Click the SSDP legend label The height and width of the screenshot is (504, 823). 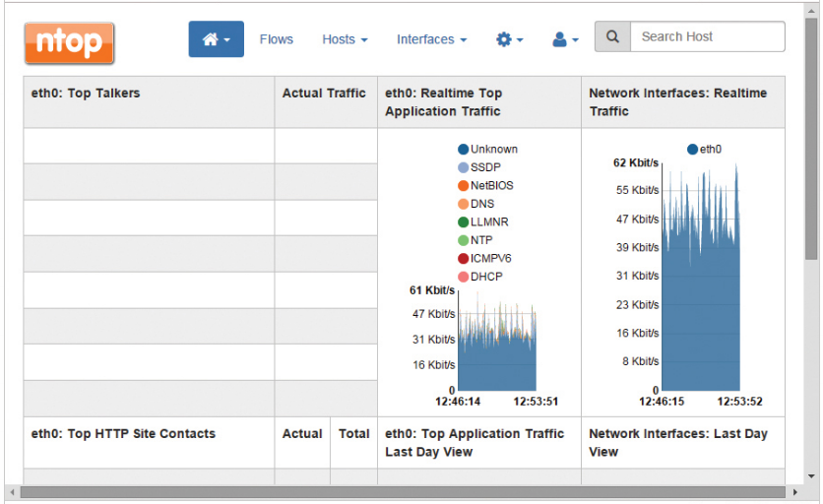pyautogui.click(x=485, y=167)
